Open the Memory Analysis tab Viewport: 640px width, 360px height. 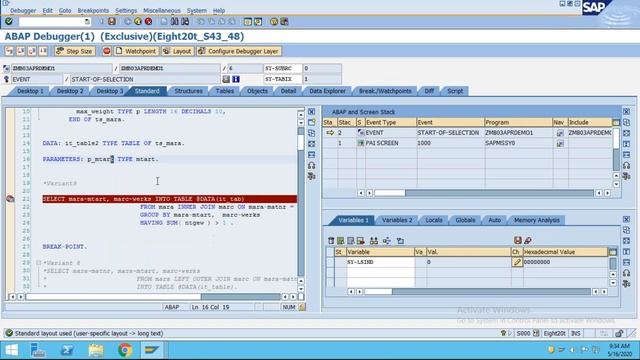(x=536, y=220)
